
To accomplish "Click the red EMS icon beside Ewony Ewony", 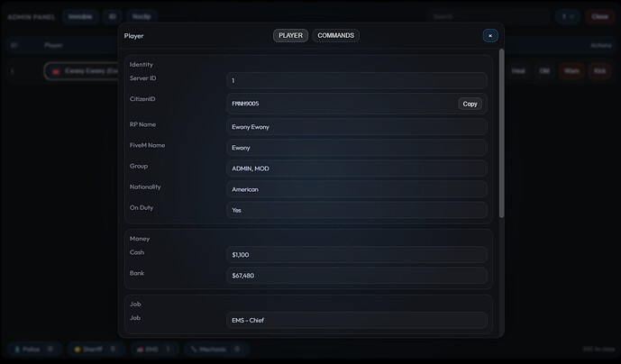I will click(56, 71).
